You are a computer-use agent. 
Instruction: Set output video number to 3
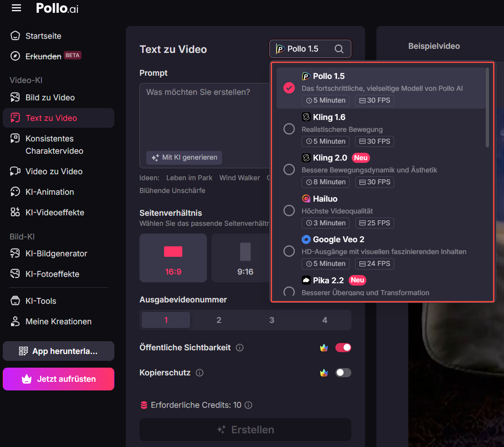pyautogui.click(x=272, y=320)
